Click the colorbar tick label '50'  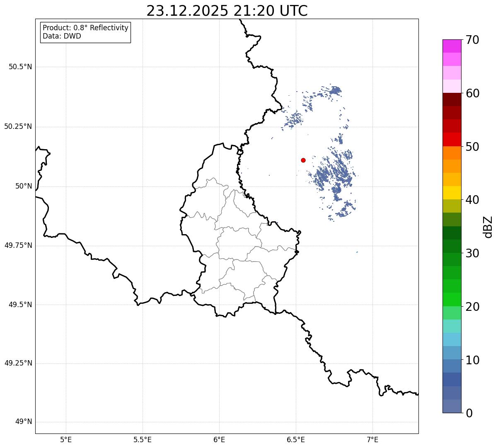472,147
